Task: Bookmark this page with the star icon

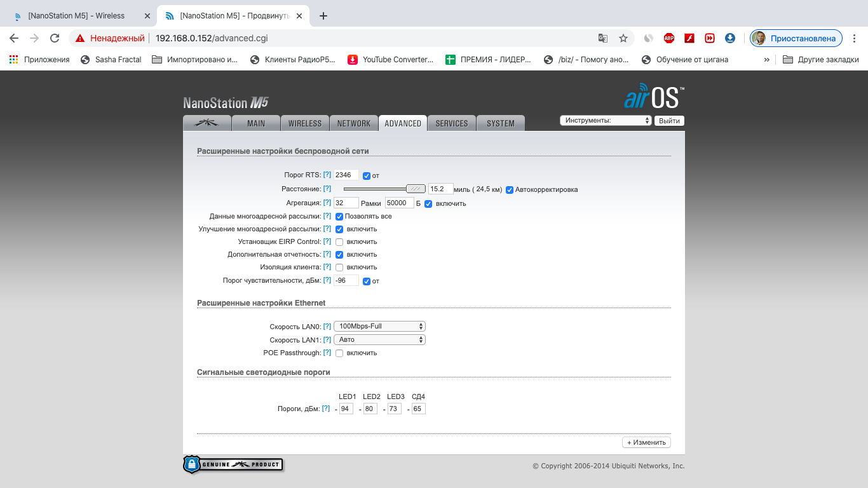Action: click(623, 38)
